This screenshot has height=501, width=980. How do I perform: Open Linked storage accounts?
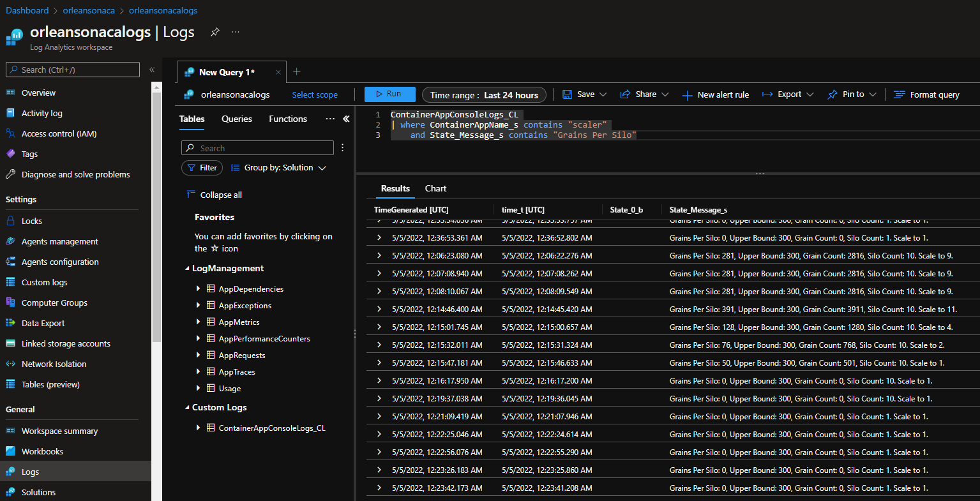(x=66, y=343)
